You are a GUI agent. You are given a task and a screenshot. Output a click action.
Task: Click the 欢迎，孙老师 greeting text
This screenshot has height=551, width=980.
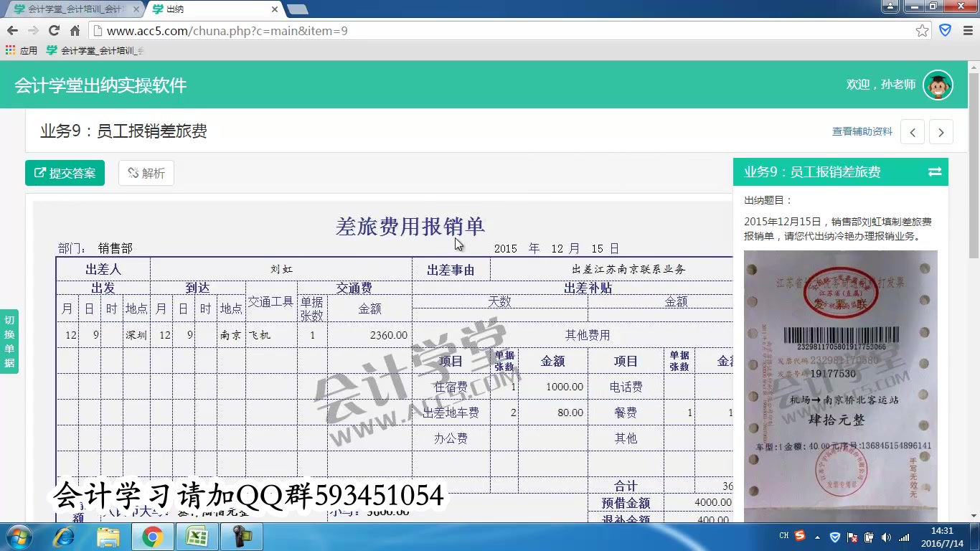[881, 85]
